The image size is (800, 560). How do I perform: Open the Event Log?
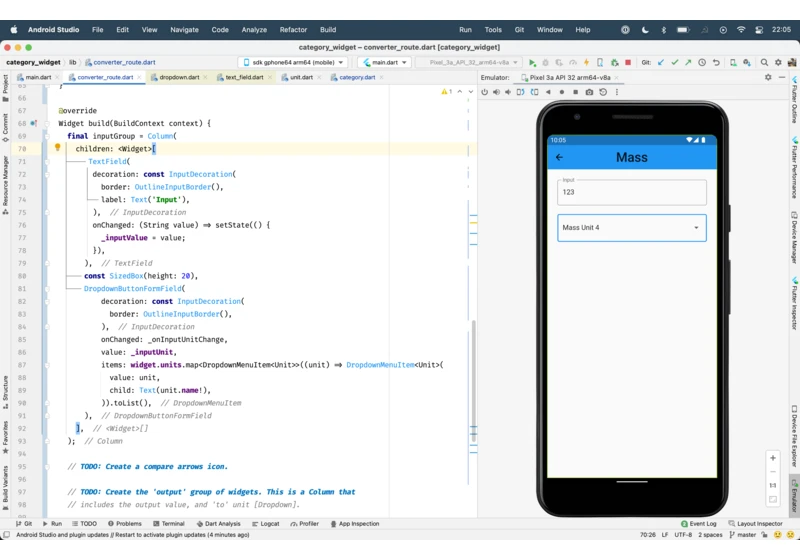(698, 524)
